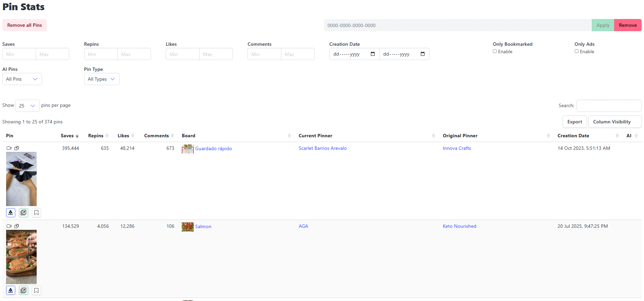Open the Guardado rápido pin in new window
Screen dimensions: 644x301
click(x=23, y=213)
